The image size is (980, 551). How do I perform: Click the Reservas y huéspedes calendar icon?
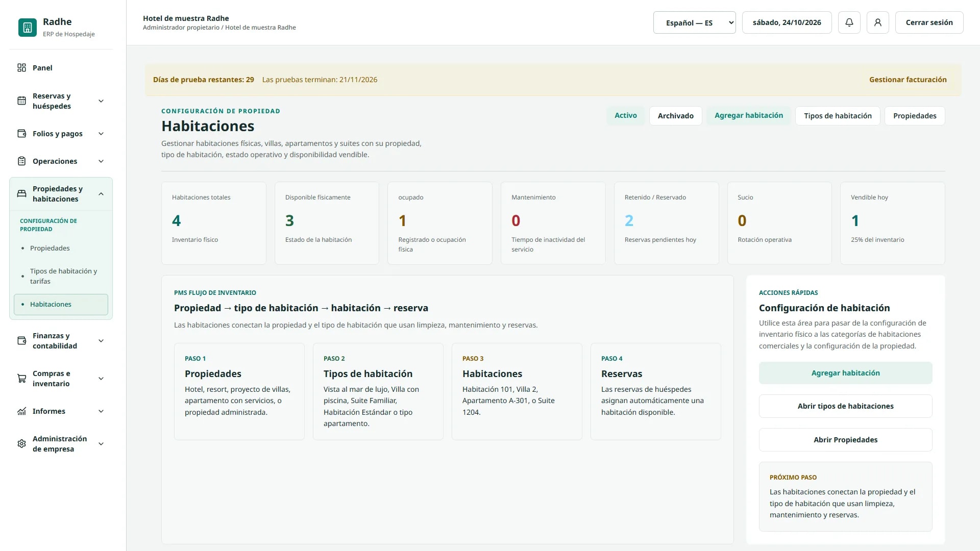tap(21, 101)
